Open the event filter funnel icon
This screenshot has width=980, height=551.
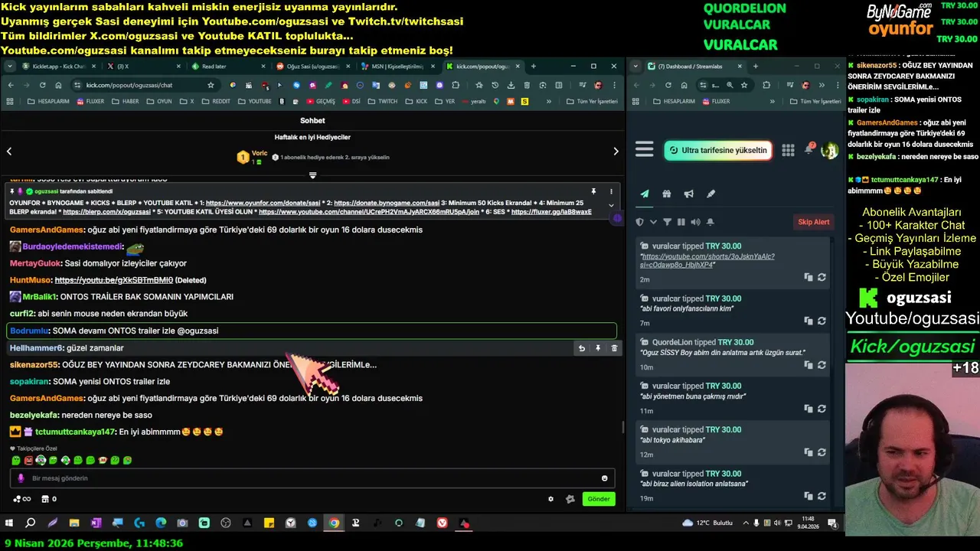[x=667, y=222]
